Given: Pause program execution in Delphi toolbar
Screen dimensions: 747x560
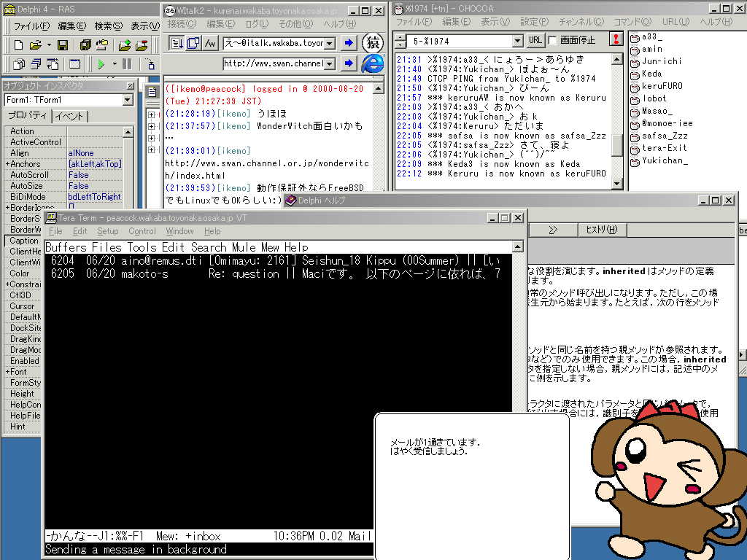Looking at the screenshot, I should [126, 63].
